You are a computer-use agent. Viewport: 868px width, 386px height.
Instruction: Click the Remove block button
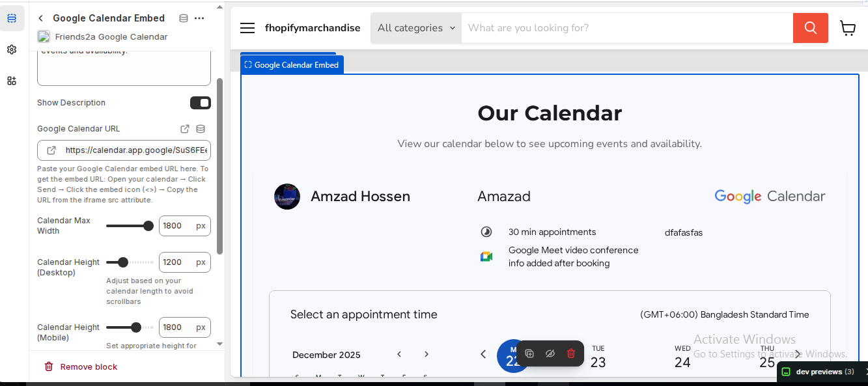[81, 367]
